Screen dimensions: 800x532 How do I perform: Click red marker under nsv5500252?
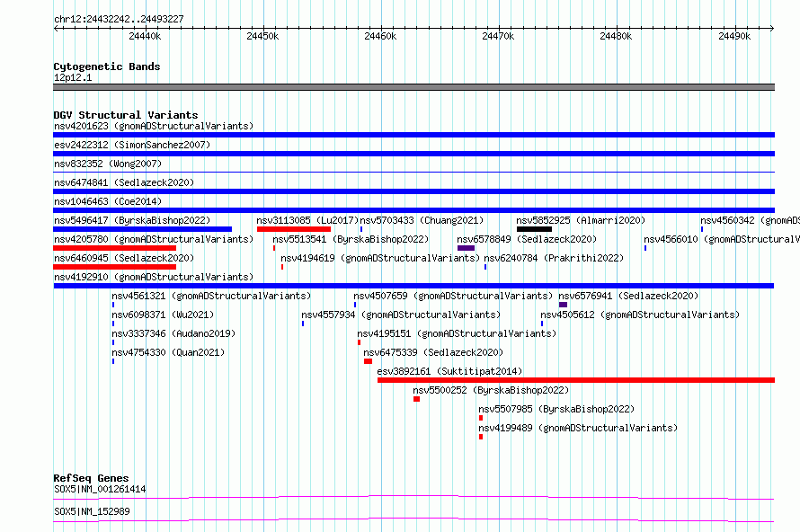[417, 399]
